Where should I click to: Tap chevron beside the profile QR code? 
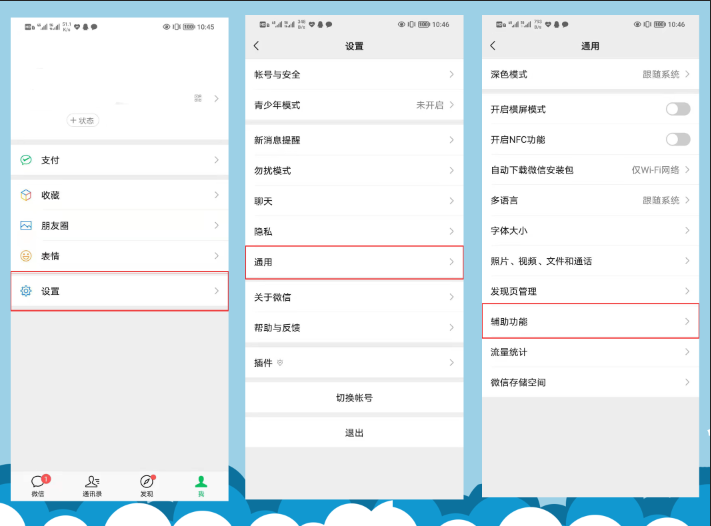pyautogui.click(x=216, y=98)
